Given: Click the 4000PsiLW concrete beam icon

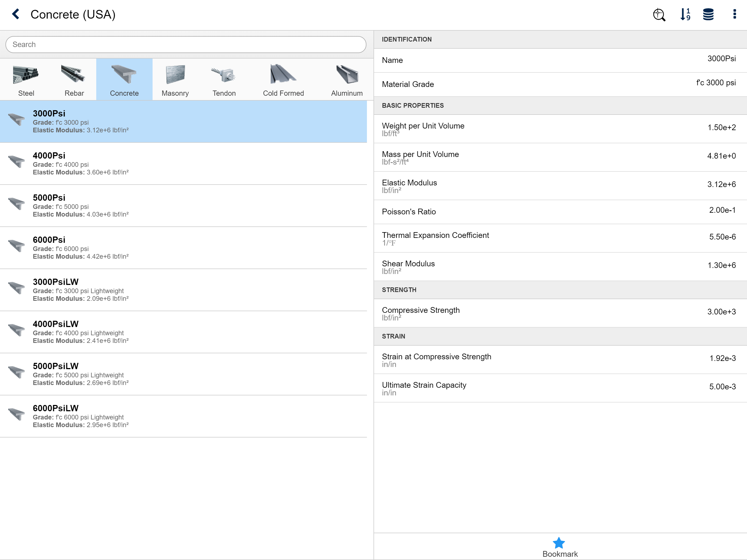Looking at the screenshot, I should click(16, 330).
